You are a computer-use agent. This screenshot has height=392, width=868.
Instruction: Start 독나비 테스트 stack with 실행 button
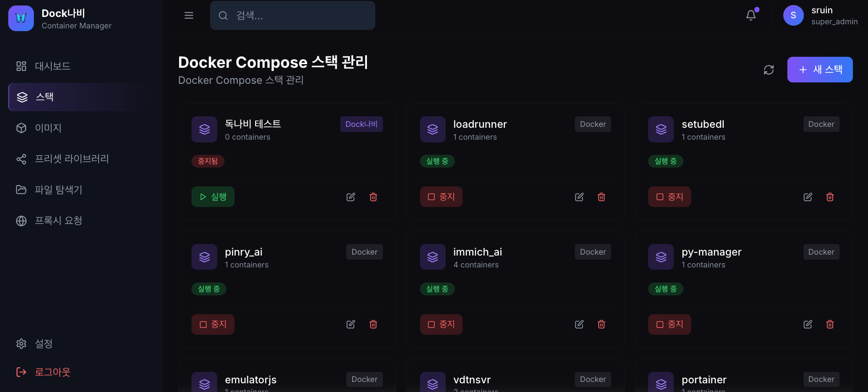point(213,196)
